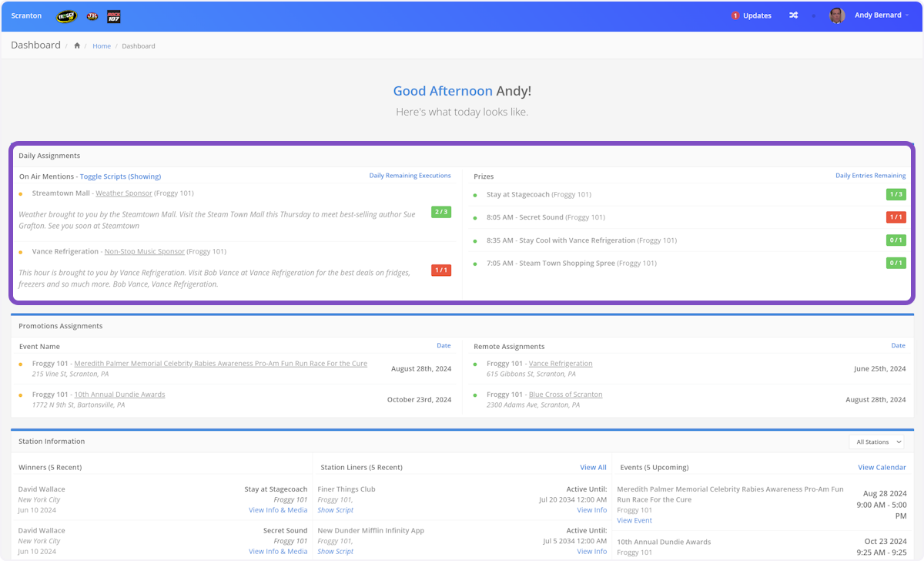Click the 2 / 3 Streamtown executions badge
Viewport: 924px width, 561px height.
click(440, 212)
